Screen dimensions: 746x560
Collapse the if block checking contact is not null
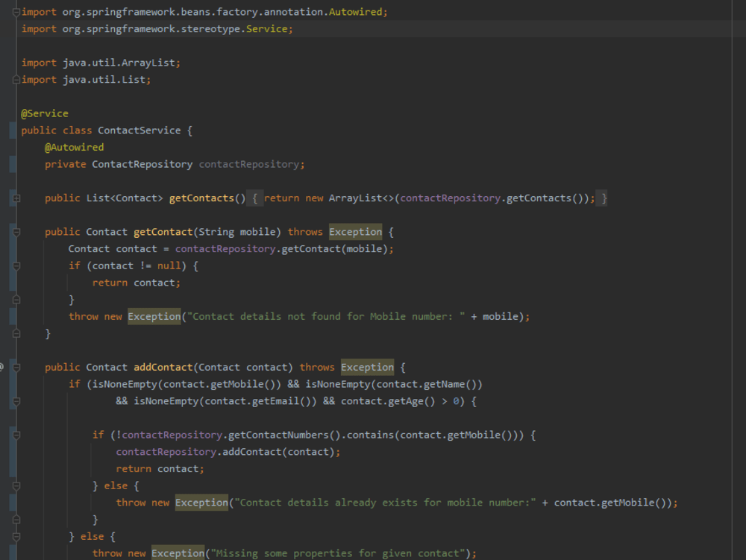pos(16,265)
